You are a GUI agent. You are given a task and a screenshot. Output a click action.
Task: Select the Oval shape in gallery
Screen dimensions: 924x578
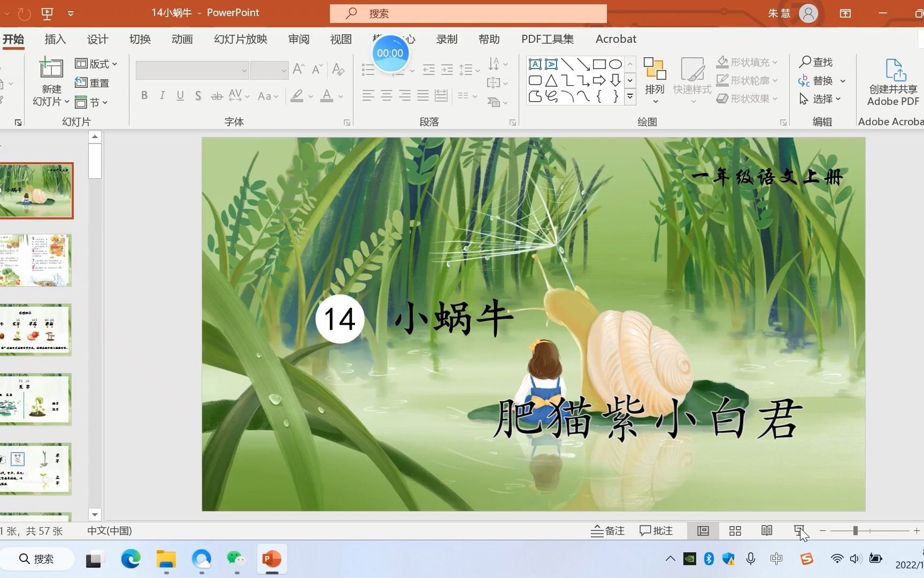coord(615,64)
